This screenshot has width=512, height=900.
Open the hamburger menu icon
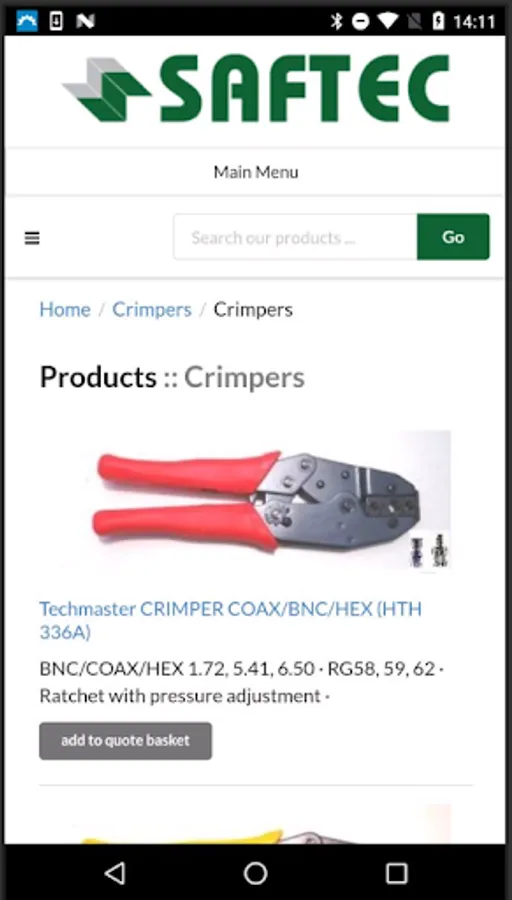(32, 238)
